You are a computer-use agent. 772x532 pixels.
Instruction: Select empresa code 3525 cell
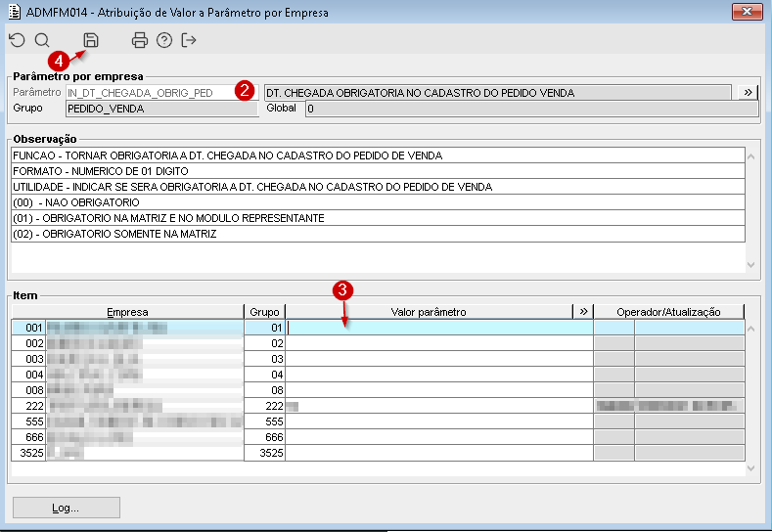click(x=28, y=453)
